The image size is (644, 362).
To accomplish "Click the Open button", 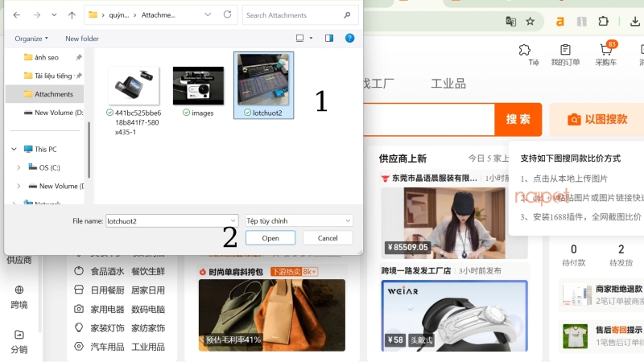I will point(270,238).
